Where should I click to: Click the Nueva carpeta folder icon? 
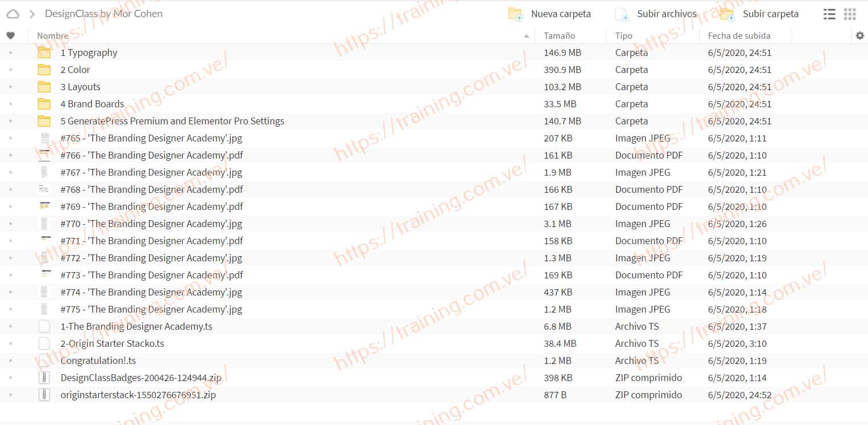point(515,14)
